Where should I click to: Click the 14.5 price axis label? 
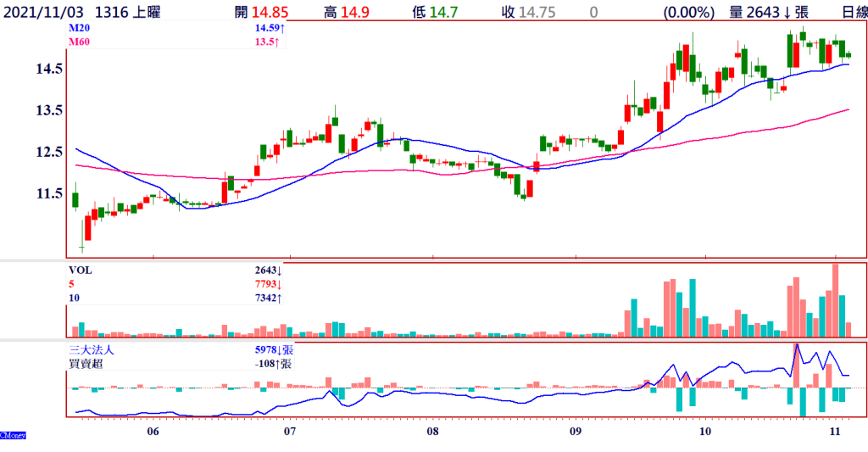(x=48, y=68)
